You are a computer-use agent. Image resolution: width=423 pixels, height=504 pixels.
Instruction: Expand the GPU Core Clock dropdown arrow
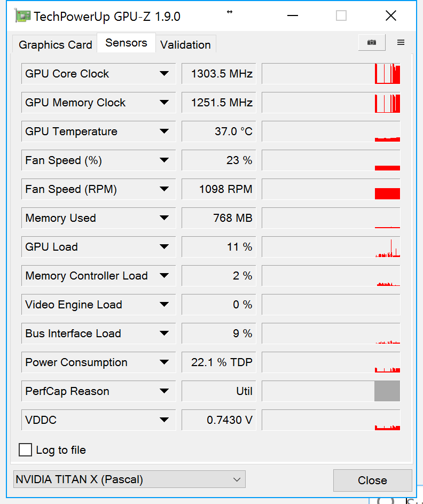164,74
